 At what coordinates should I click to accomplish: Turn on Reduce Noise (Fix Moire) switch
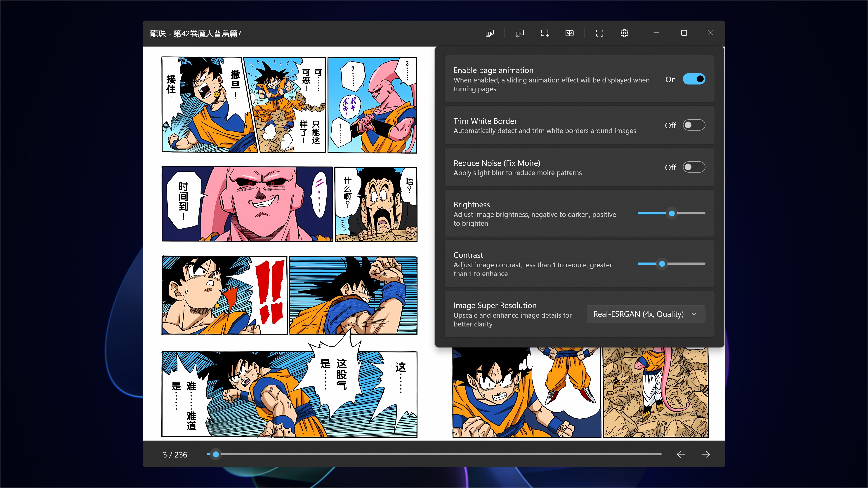(694, 167)
